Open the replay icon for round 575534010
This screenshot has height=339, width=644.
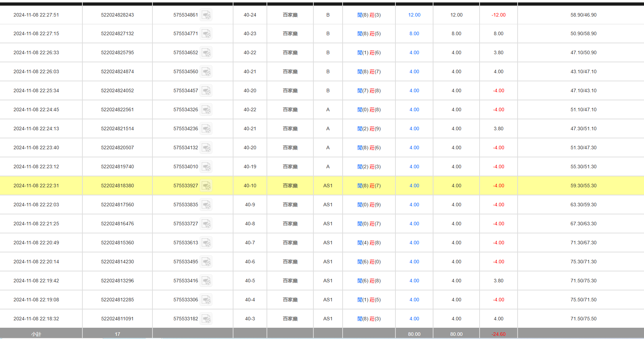click(206, 167)
